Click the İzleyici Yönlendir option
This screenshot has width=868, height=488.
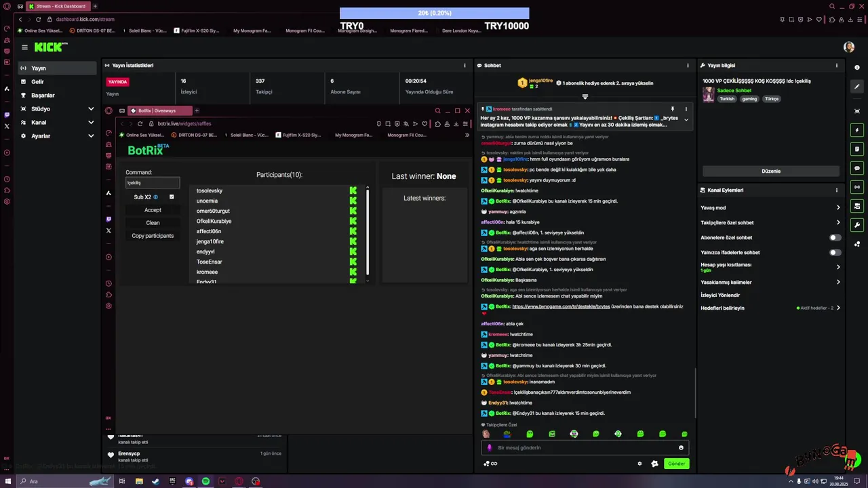(720, 296)
